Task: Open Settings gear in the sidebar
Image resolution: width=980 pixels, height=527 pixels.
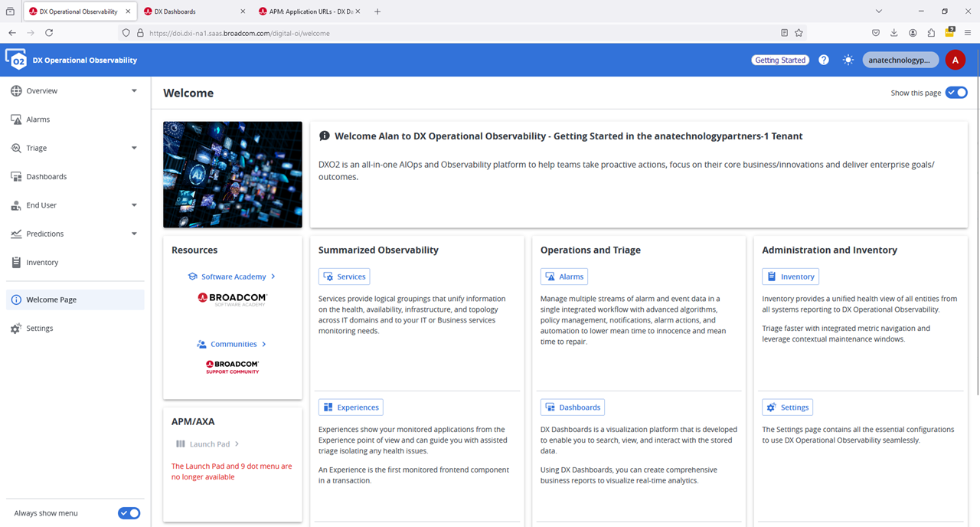Action: [16, 329]
